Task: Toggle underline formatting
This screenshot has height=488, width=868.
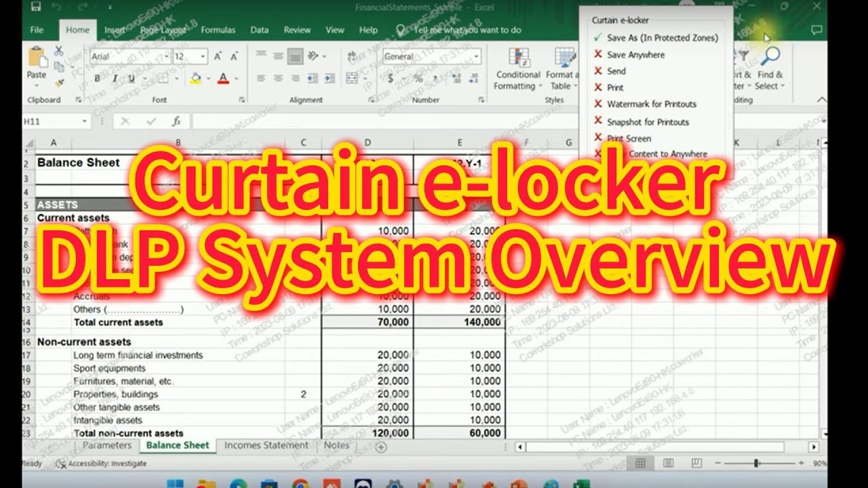Action: (x=130, y=79)
